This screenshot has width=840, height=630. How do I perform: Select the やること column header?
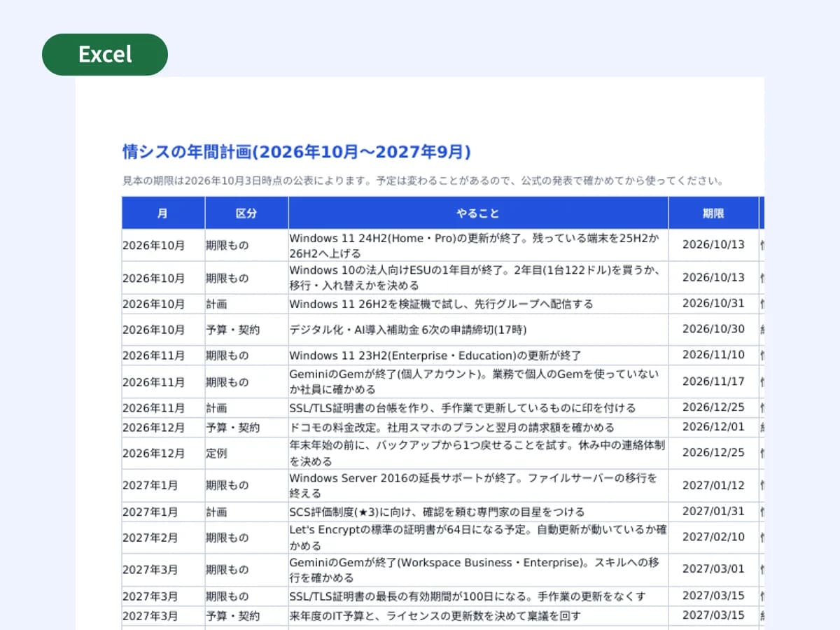coord(478,213)
